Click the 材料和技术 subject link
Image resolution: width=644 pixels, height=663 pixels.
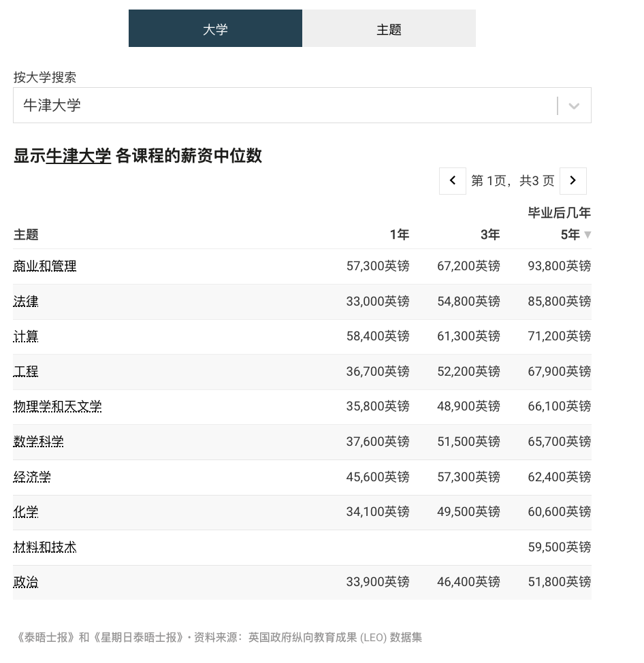coord(45,547)
